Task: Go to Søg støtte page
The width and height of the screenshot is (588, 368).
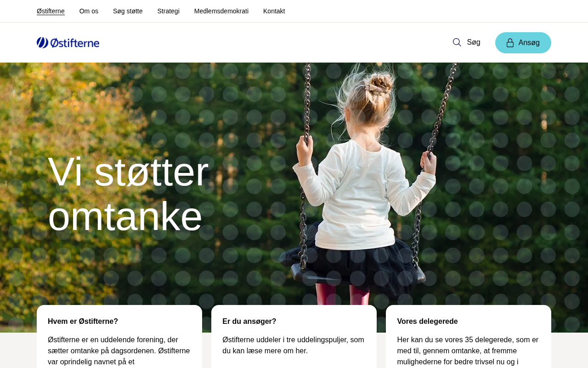Action: pos(128,11)
